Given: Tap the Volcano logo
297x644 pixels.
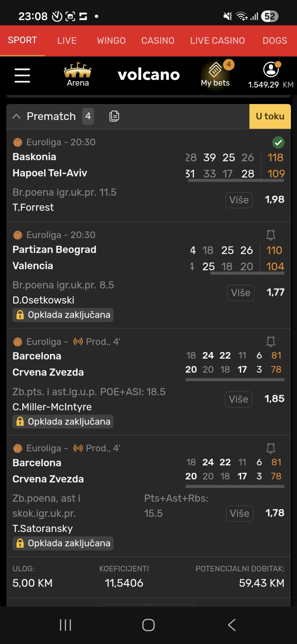Looking at the screenshot, I should pyautogui.click(x=149, y=75).
